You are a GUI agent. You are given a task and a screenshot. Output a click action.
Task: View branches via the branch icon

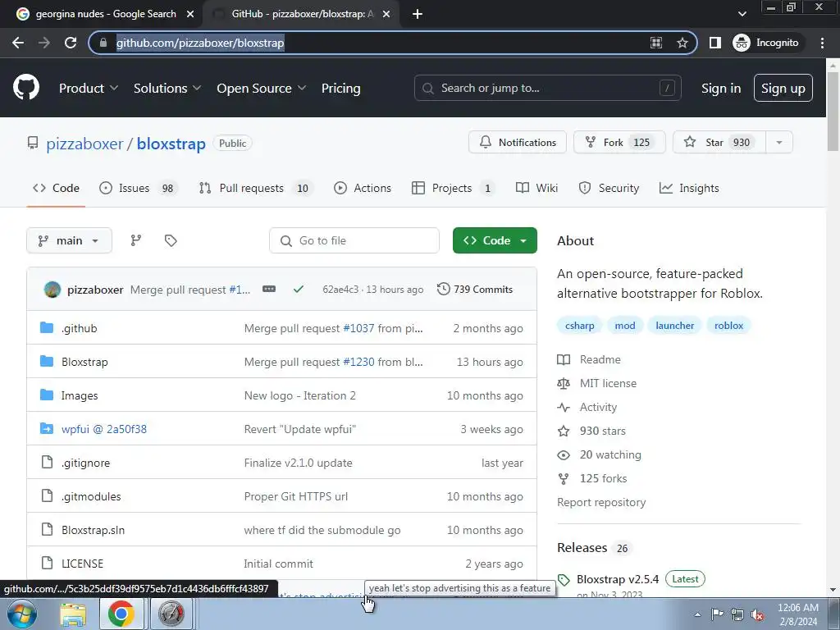coord(136,240)
